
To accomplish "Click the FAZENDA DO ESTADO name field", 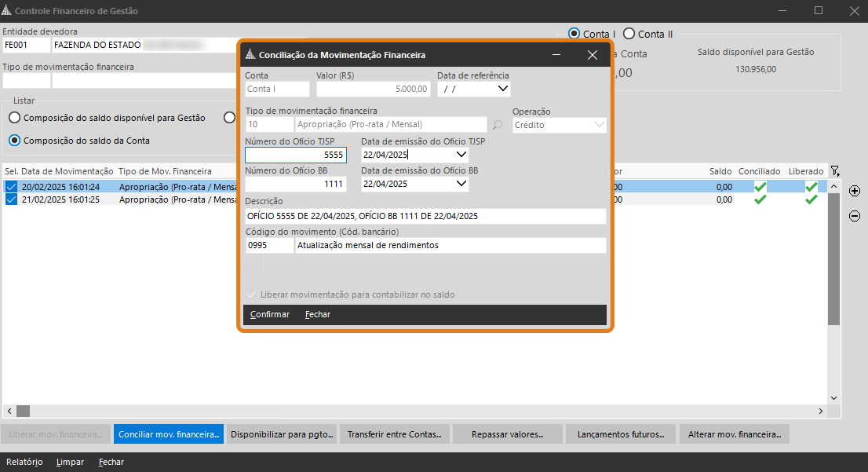I will (x=144, y=45).
